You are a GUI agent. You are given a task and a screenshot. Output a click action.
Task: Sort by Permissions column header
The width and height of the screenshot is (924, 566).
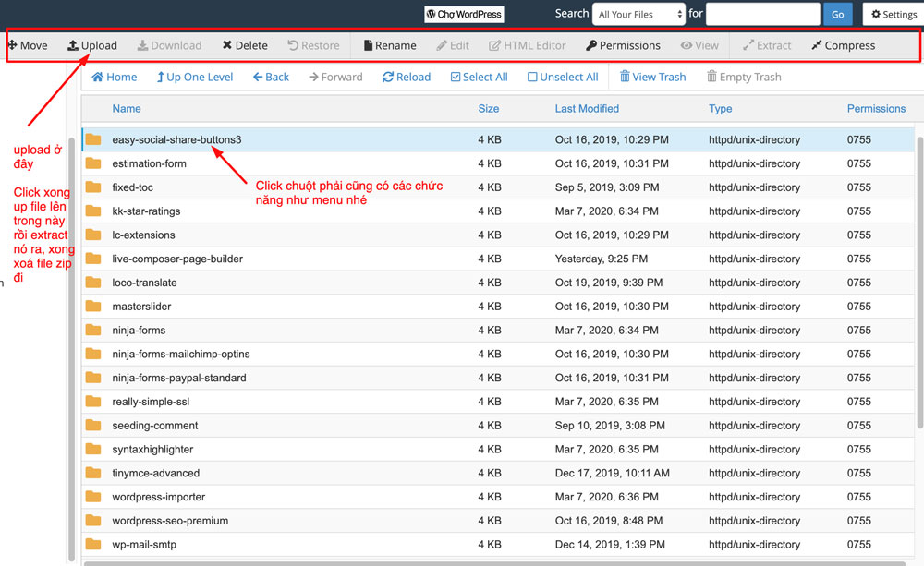point(876,108)
